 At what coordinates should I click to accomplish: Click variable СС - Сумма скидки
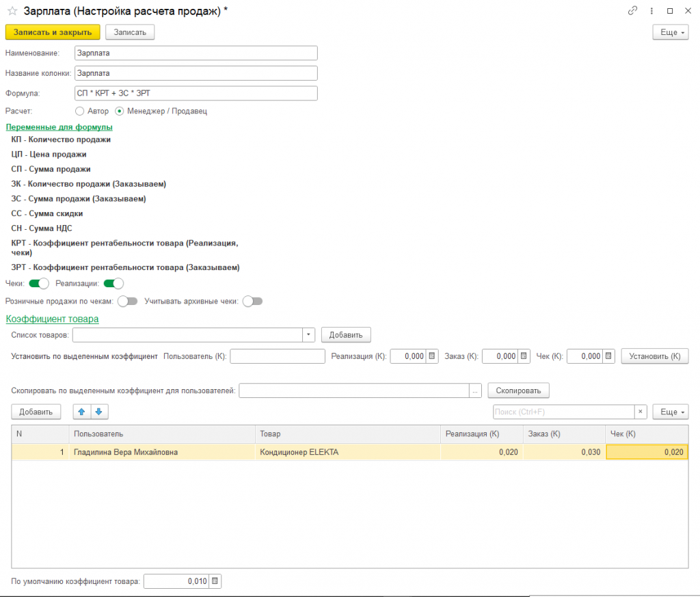(x=47, y=213)
